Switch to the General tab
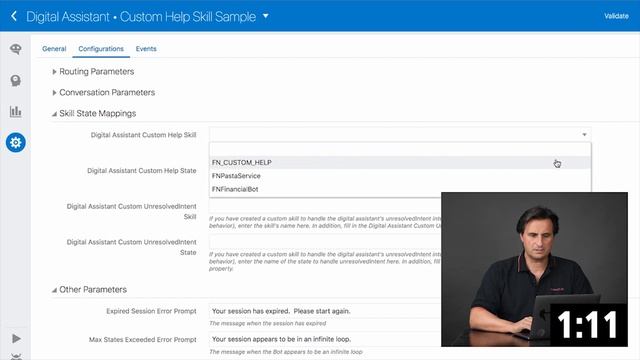The height and width of the screenshot is (360, 640). tap(54, 49)
